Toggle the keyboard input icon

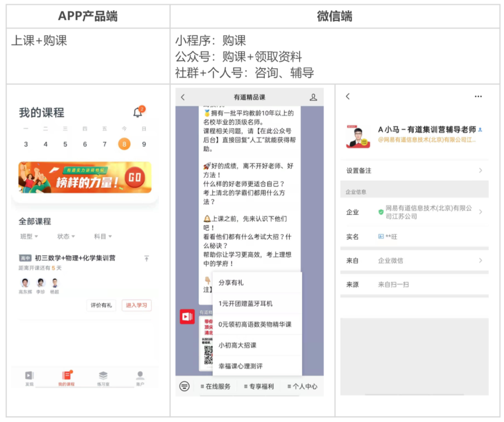(184, 387)
